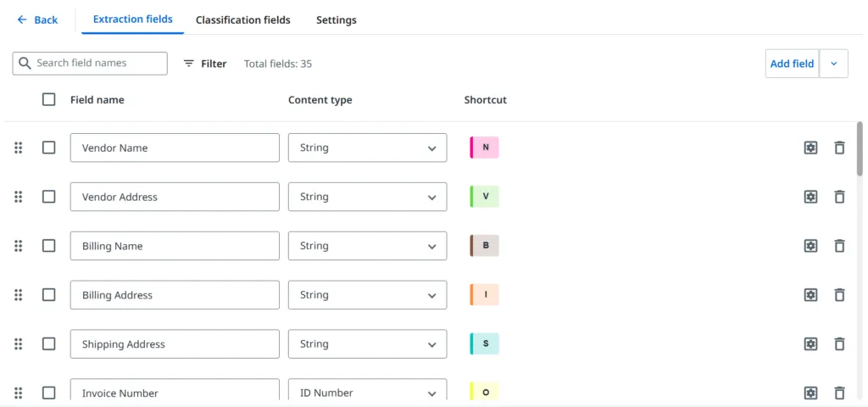The image size is (868, 407).
Task: Grab drag handle of Shipping Address row
Action: tap(19, 344)
